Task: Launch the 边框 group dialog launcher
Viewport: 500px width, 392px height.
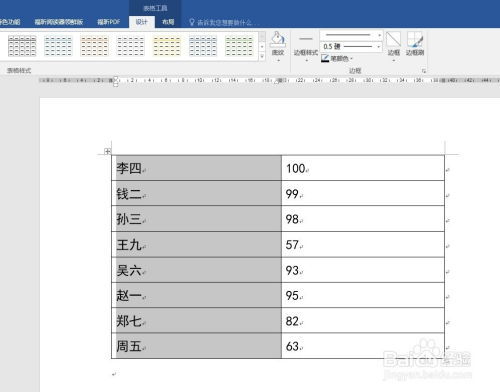Action: tap(423, 71)
